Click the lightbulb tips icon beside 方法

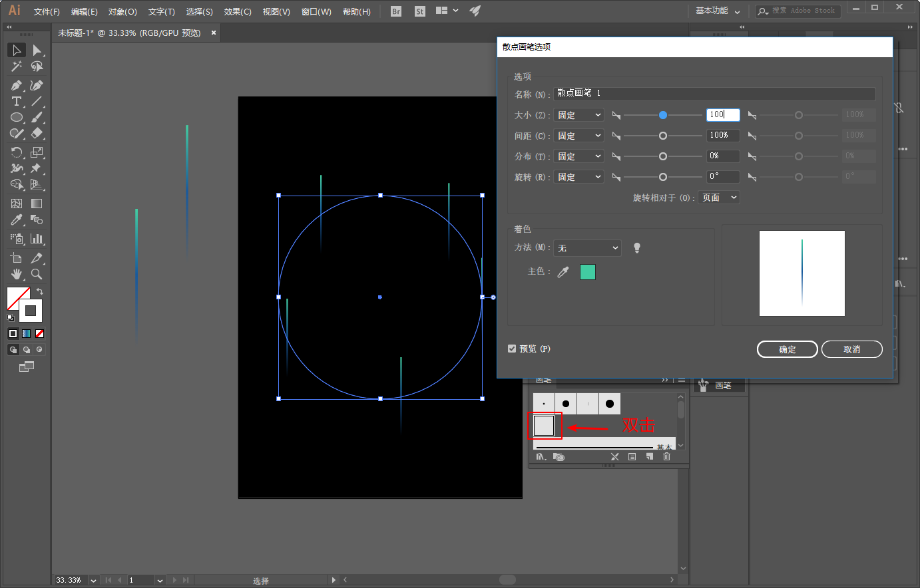click(636, 248)
